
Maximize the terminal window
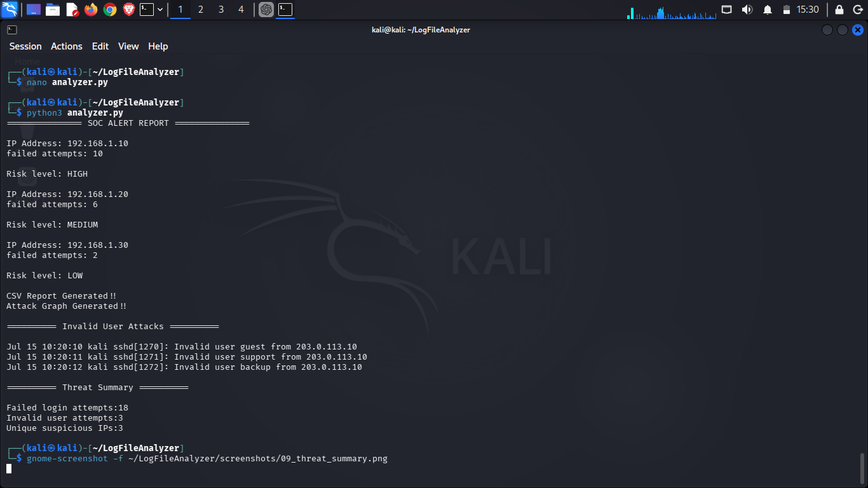point(843,30)
